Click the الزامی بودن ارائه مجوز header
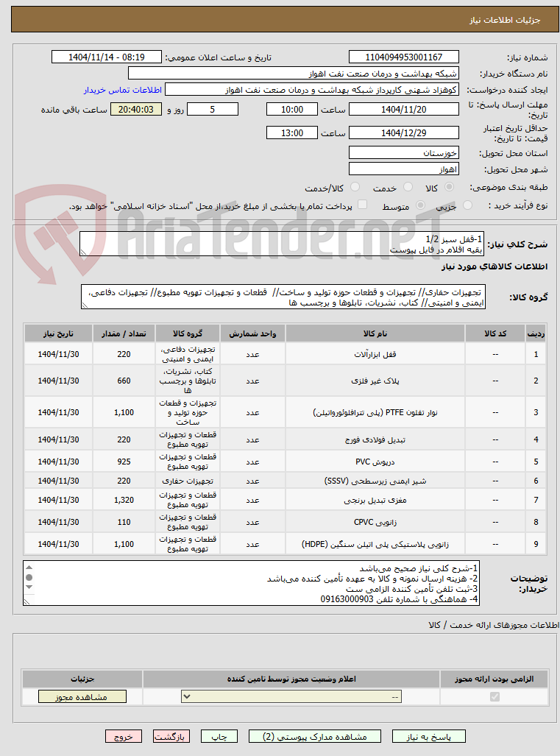This screenshot has width=560, height=756. click(494, 679)
